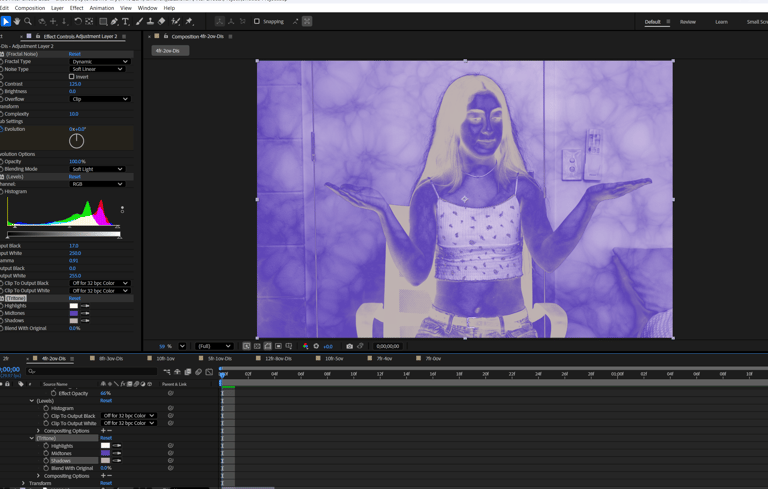
Task: Switch to the 8fr-3ov-Dis timeline tab
Action: (x=111, y=359)
